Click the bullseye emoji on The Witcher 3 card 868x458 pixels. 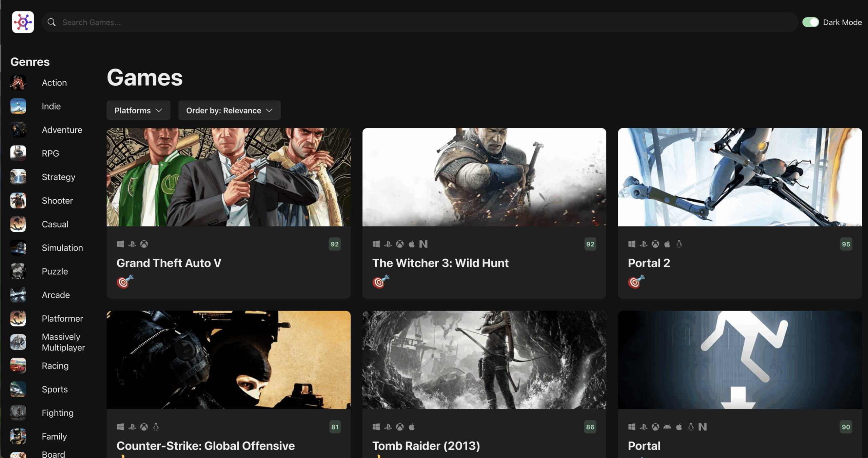381,282
